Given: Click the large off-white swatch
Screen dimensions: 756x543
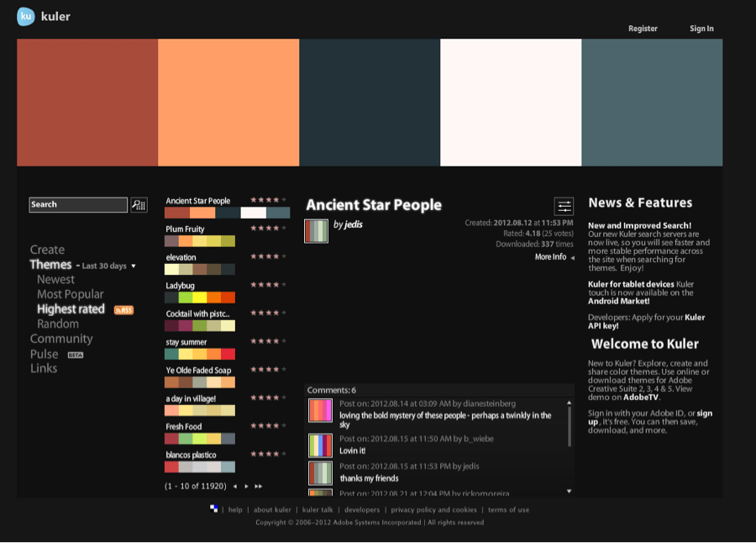Looking at the screenshot, I should [x=511, y=103].
